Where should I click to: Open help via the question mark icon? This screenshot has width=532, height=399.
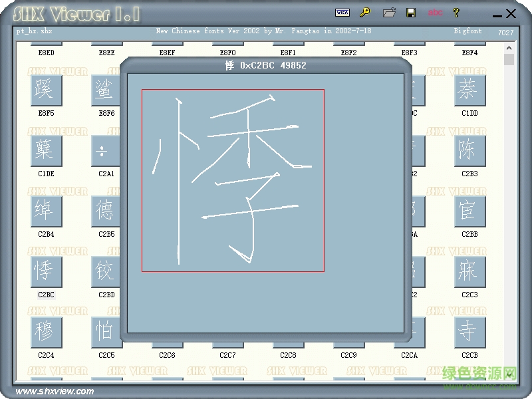456,12
